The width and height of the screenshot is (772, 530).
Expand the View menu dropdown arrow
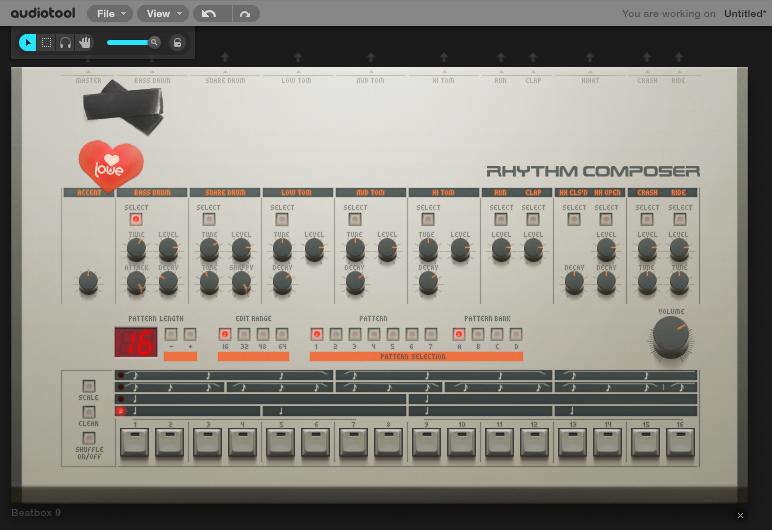180,14
